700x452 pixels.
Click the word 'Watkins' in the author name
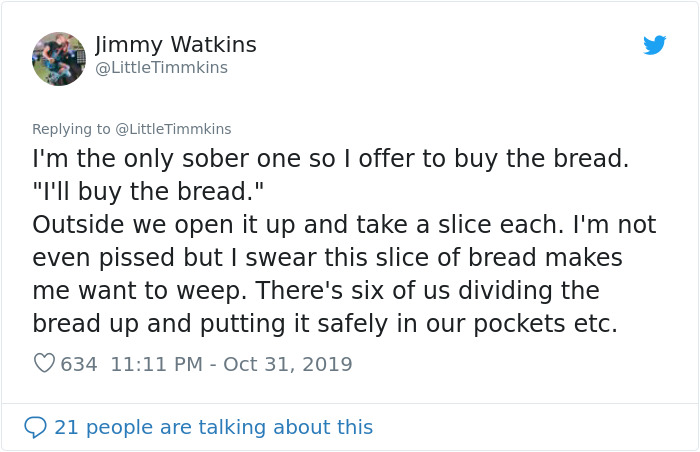tap(214, 45)
